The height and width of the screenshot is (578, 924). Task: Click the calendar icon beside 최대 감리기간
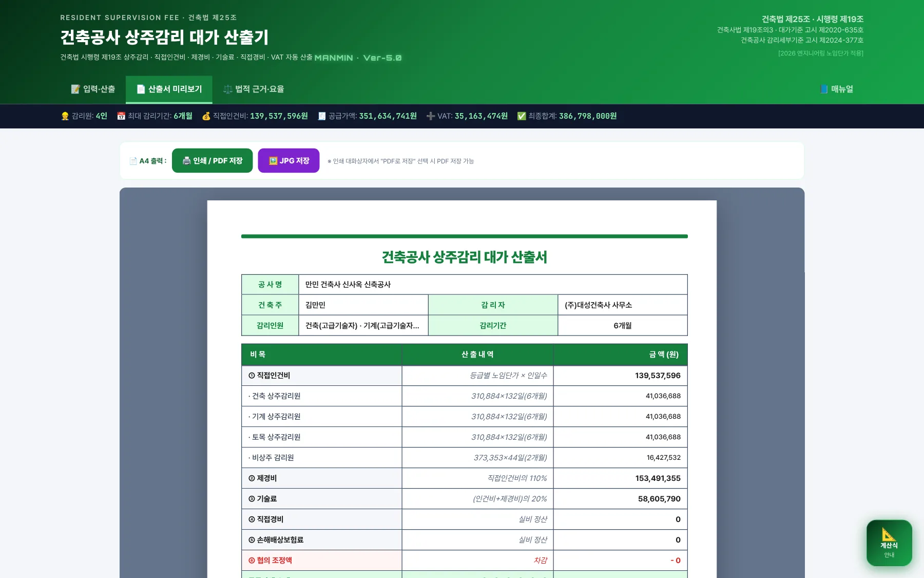pos(121,116)
